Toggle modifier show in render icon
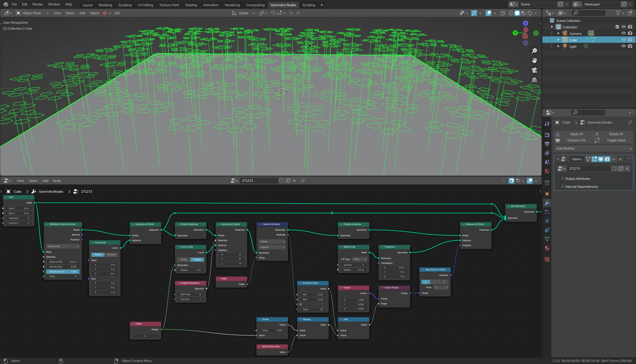 click(x=607, y=159)
